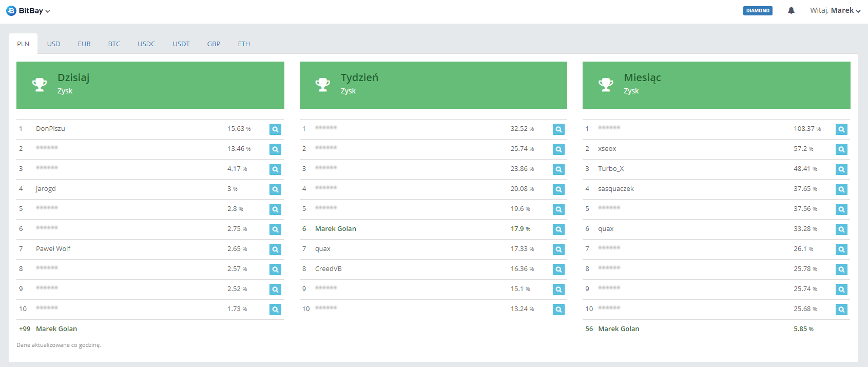
Task: Click magnifier beside weekly Marek Golan row
Action: (558, 229)
